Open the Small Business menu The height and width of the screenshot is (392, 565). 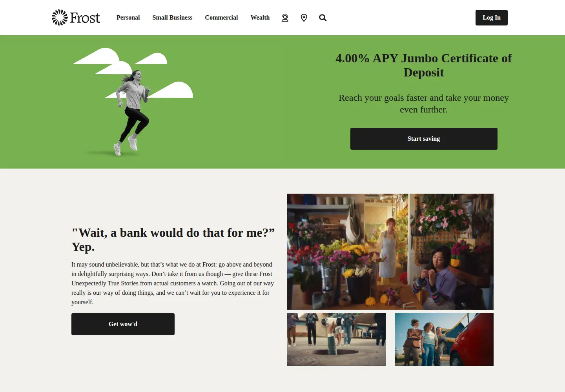point(172,18)
